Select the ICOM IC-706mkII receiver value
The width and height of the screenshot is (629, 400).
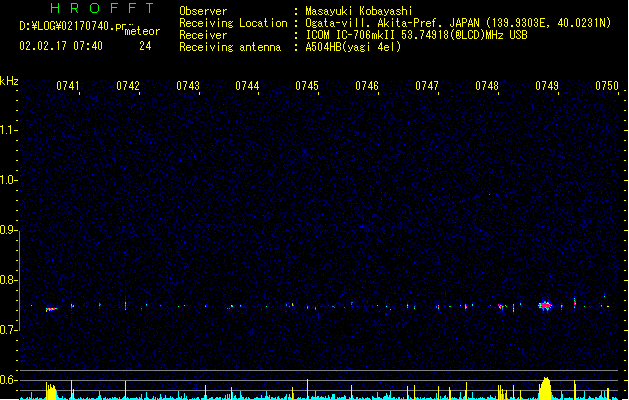tap(416, 35)
